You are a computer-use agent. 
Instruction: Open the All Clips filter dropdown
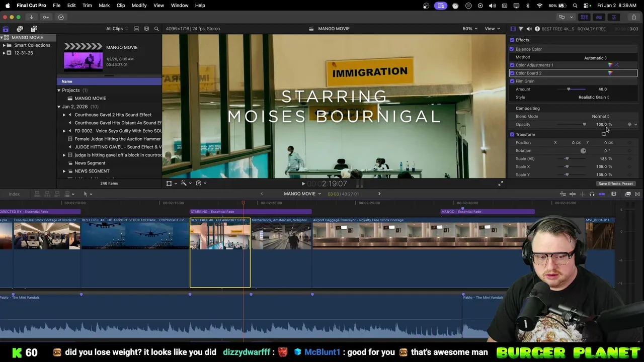tap(117, 29)
